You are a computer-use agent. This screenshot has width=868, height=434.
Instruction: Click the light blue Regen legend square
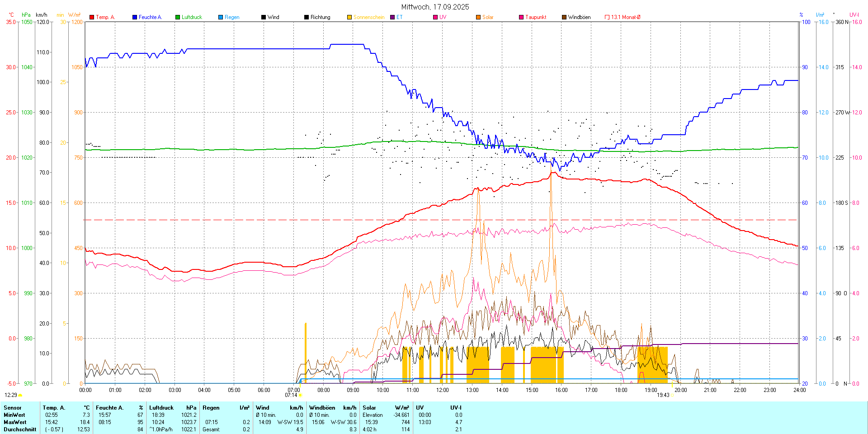click(221, 17)
